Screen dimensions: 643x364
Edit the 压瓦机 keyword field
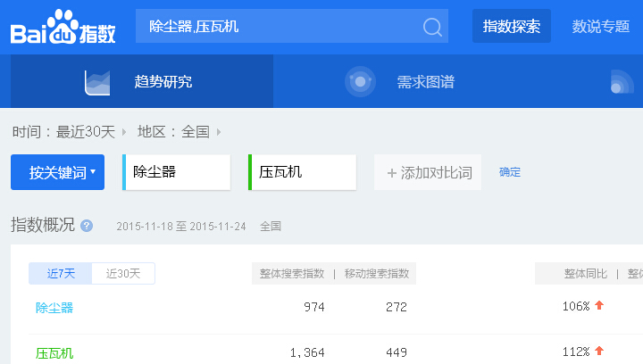[x=302, y=172]
